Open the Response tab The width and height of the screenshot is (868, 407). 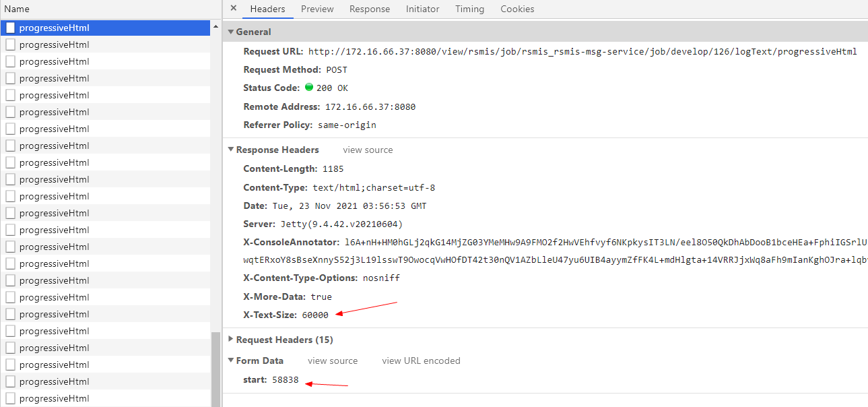coord(370,9)
